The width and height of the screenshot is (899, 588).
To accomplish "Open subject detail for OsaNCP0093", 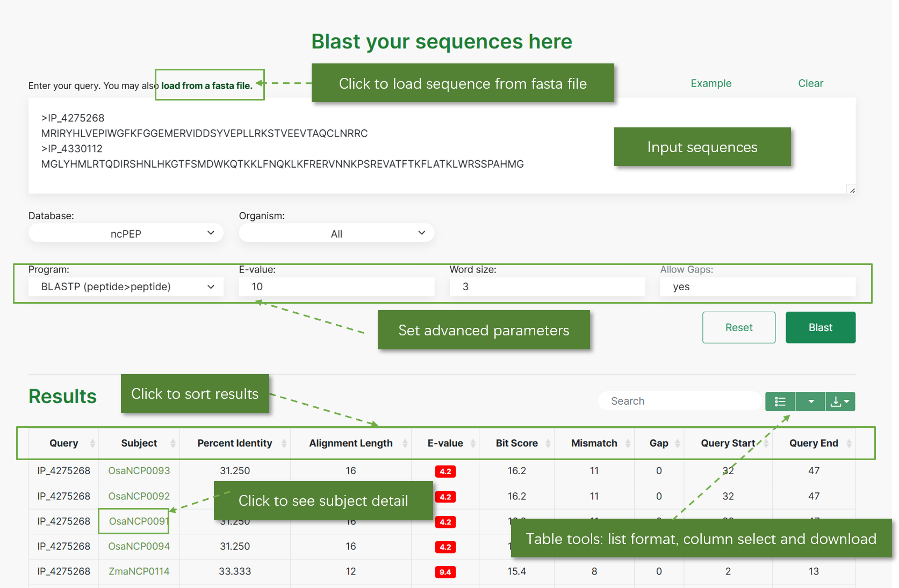I will point(139,471).
